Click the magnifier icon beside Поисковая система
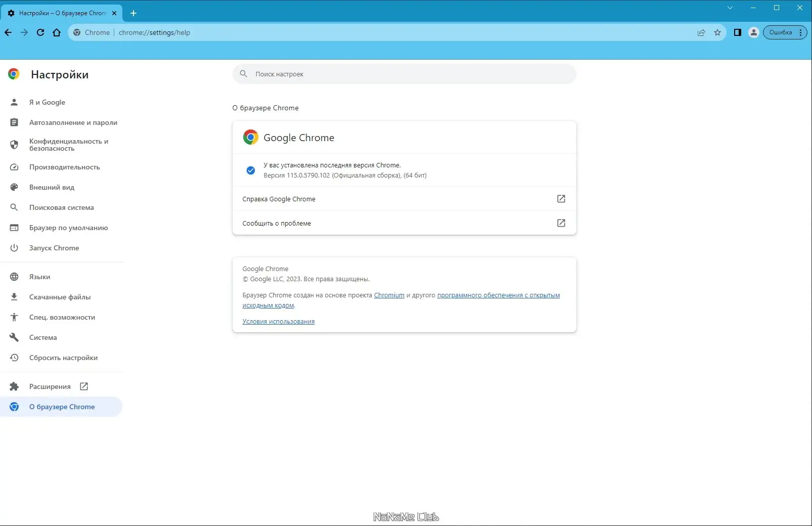The height and width of the screenshot is (526, 812). click(14, 207)
